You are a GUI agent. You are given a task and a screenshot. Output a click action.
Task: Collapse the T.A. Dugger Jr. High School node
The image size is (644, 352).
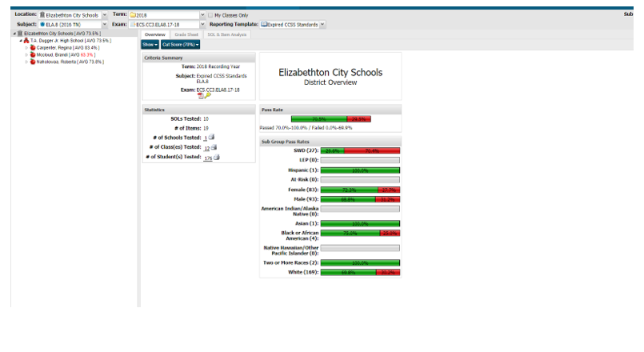21,41
